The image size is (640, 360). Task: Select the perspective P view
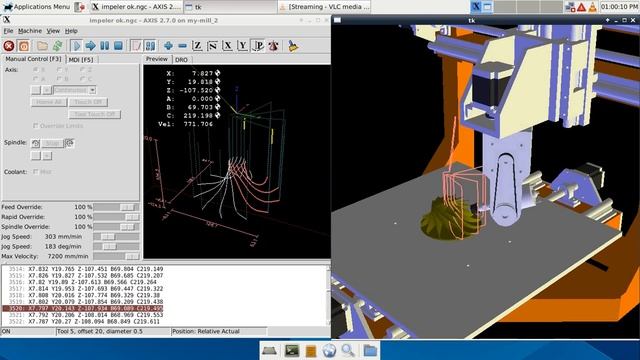(x=258, y=46)
